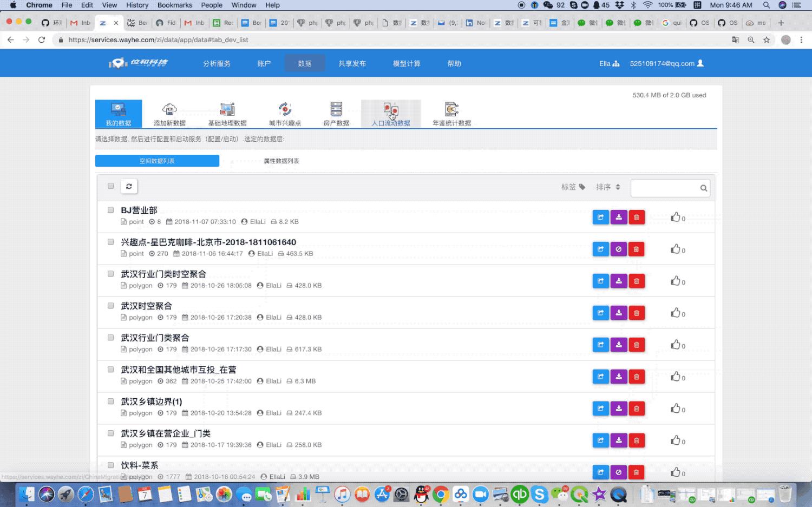812x507 pixels.
Task: Share the 武汉时空聚合 dataset
Action: (x=601, y=313)
